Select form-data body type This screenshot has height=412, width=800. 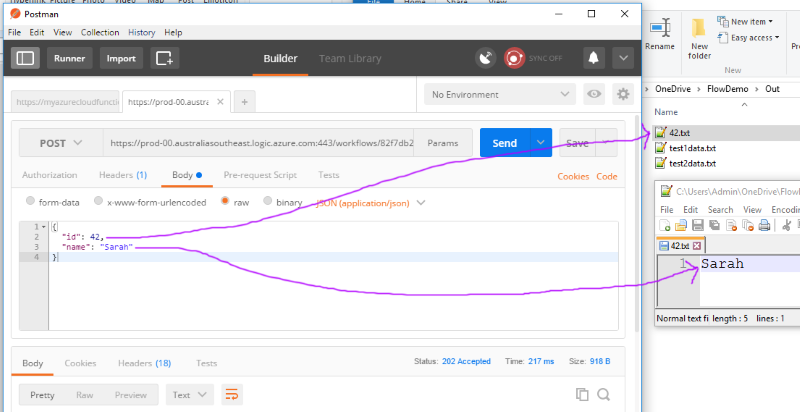pyautogui.click(x=31, y=201)
